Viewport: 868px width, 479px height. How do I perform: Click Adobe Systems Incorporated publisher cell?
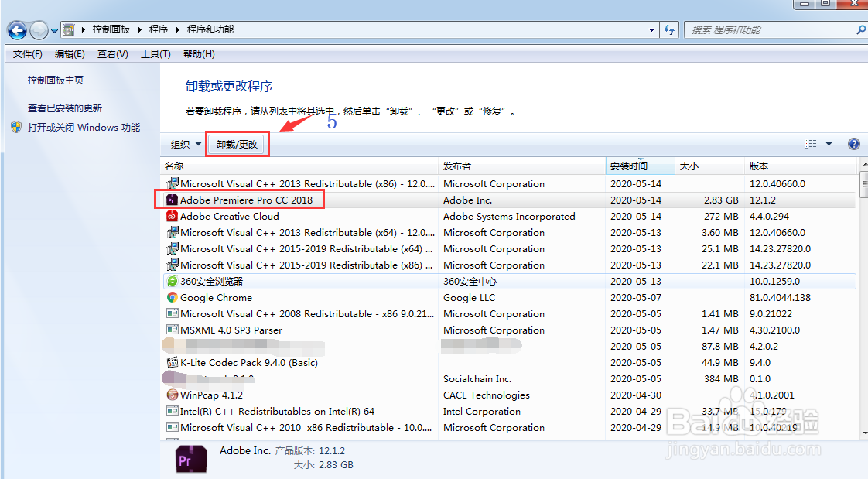pyautogui.click(x=509, y=217)
